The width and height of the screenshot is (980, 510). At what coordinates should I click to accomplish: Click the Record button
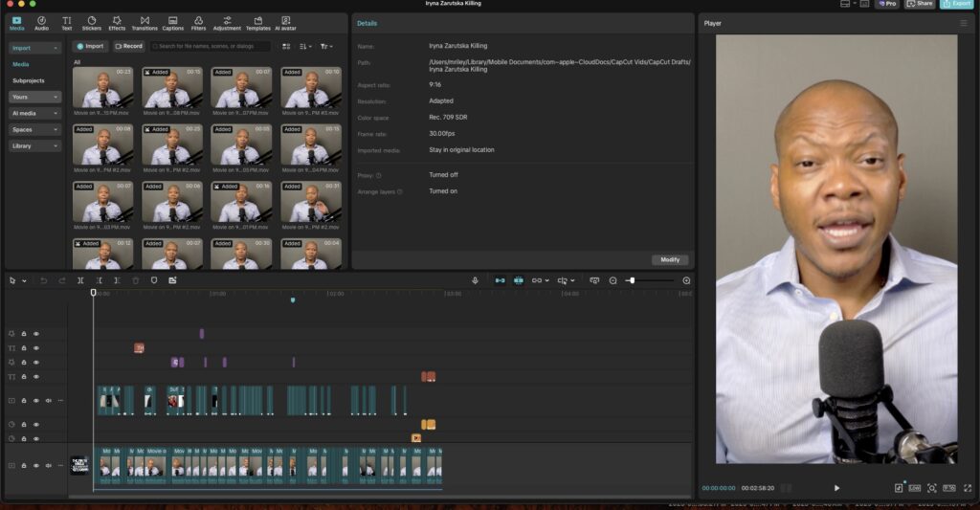(x=129, y=46)
